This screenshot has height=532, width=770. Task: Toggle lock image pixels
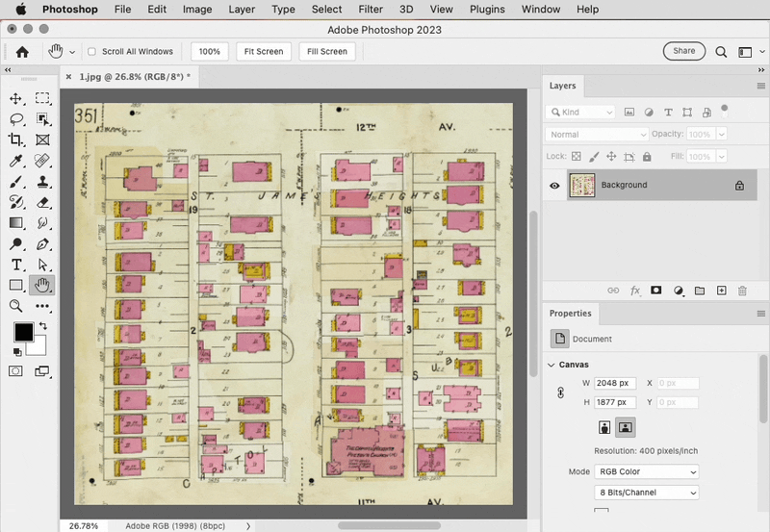(x=594, y=157)
